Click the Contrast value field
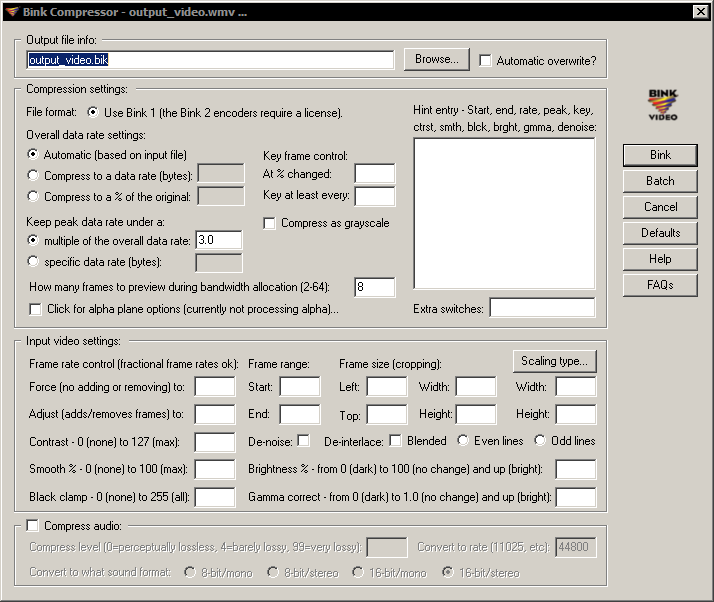Image resolution: width=714 pixels, height=602 pixels. [215, 442]
